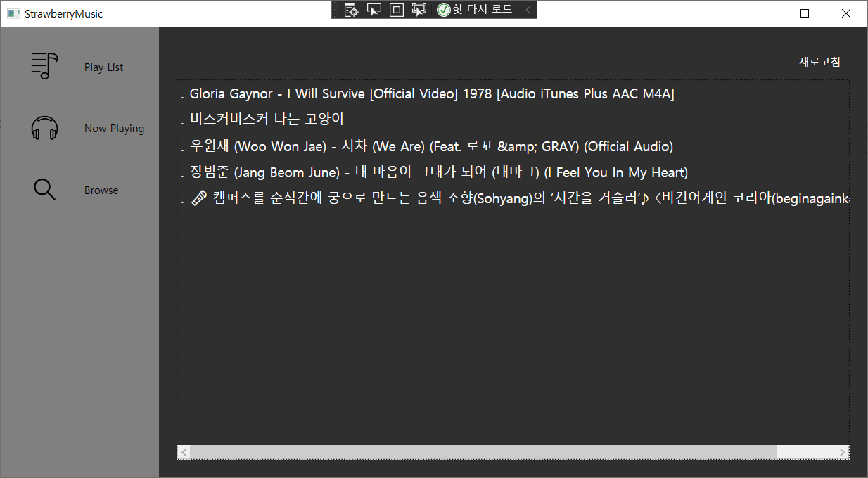The width and height of the screenshot is (868, 478).
Task: Toggle the display layout adorners square icon
Action: 396,9
